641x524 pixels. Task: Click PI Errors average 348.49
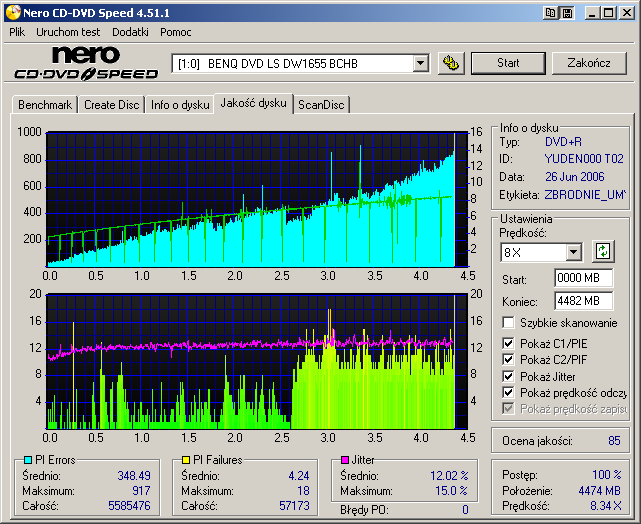click(134, 475)
